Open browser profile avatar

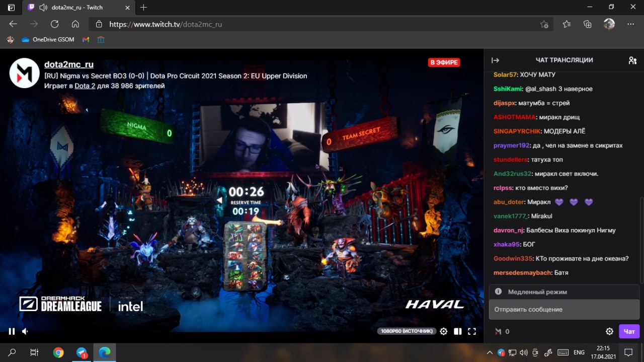point(609,24)
